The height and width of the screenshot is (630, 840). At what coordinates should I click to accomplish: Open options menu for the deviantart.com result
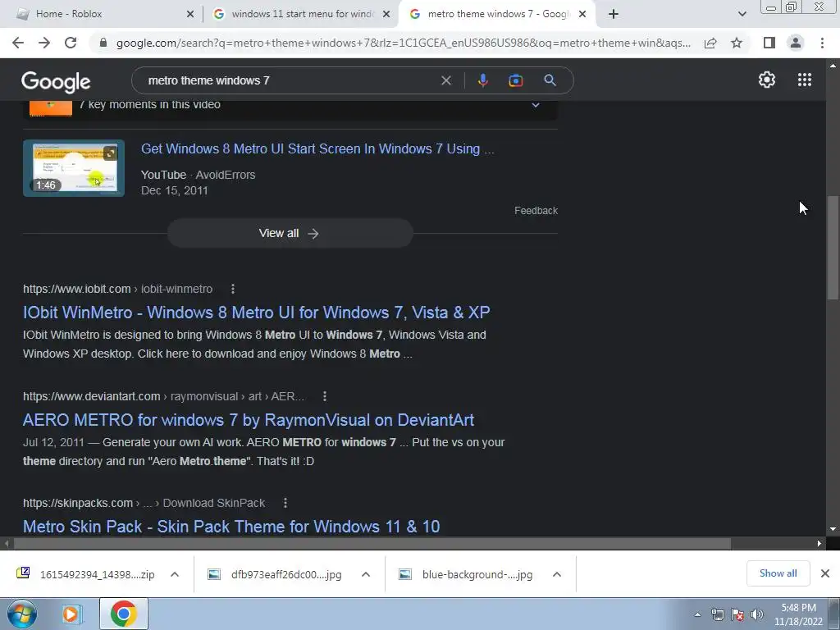click(324, 396)
